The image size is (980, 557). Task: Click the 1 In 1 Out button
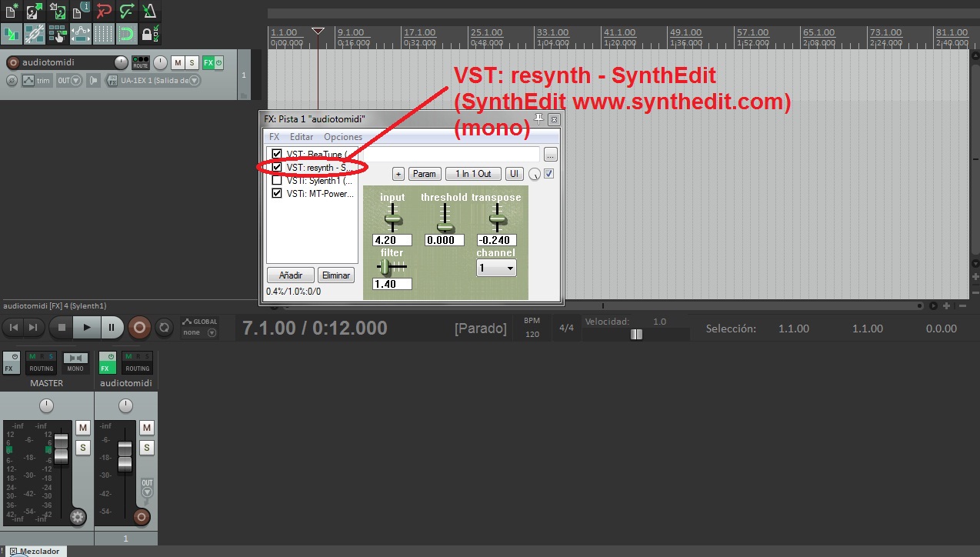[x=473, y=174]
